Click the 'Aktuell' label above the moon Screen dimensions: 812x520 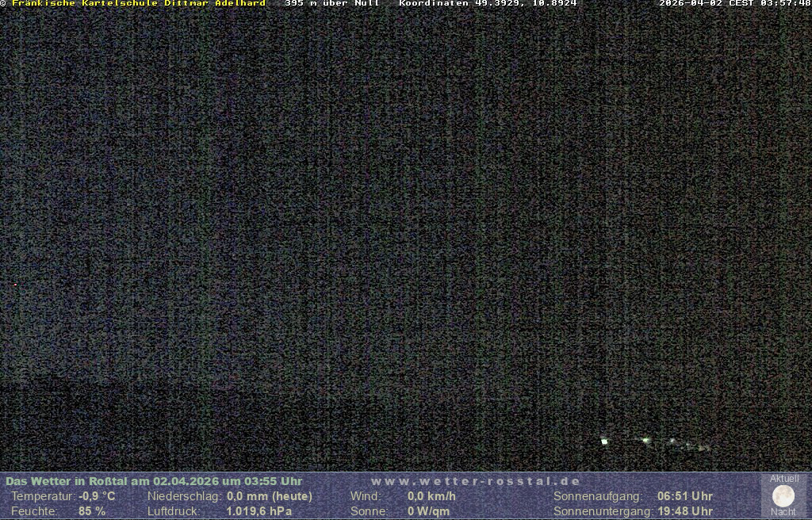(x=784, y=479)
